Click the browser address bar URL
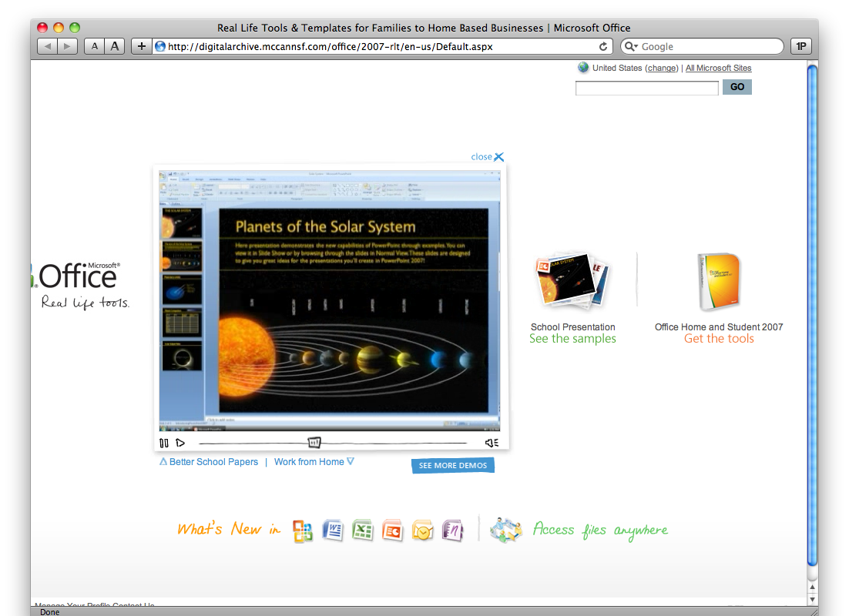The image size is (849, 616). [331, 46]
